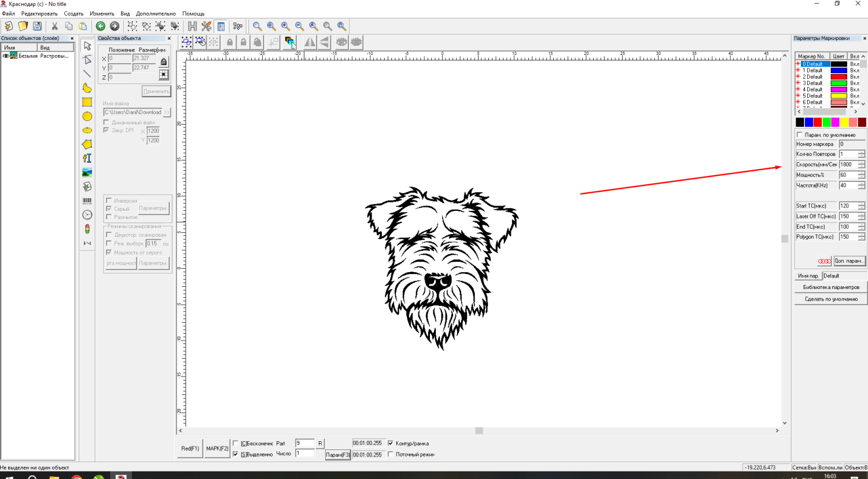Viewport: 868px width, 479px height.
Task: Enable the Бесконечн continuous marking checkbox
Action: pyautogui.click(x=236, y=444)
